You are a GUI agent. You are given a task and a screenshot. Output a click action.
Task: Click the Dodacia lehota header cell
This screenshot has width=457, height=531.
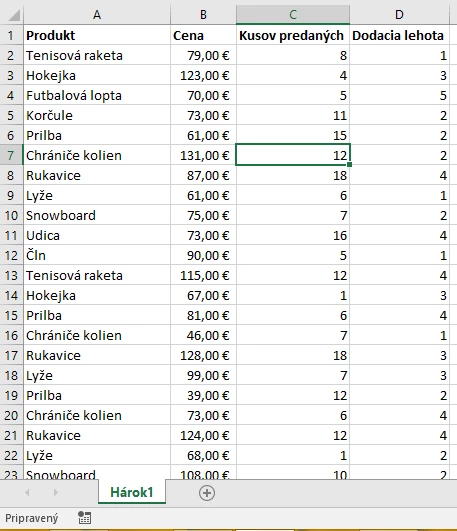pyautogui.click(x=399, y=35)
